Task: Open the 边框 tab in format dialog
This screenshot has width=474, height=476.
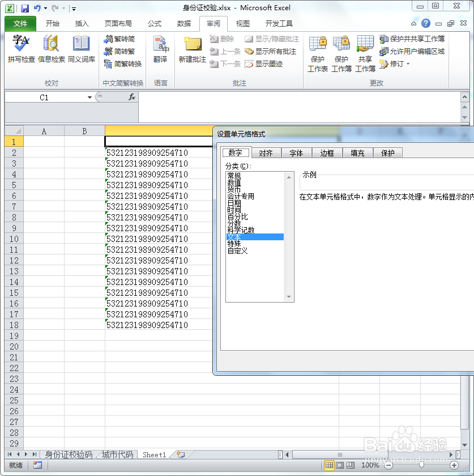Action: point(327,153)
